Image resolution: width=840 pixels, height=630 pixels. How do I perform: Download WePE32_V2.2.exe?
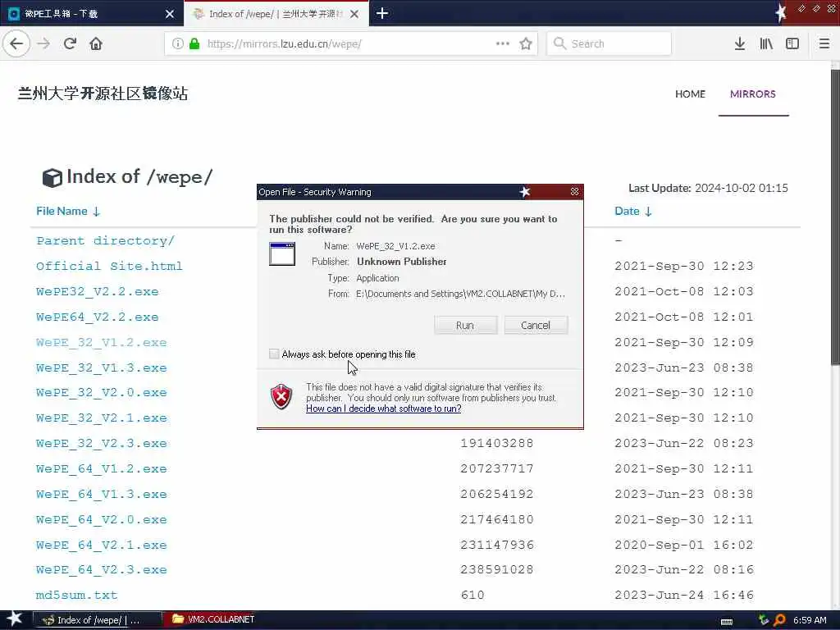point(97,291)
